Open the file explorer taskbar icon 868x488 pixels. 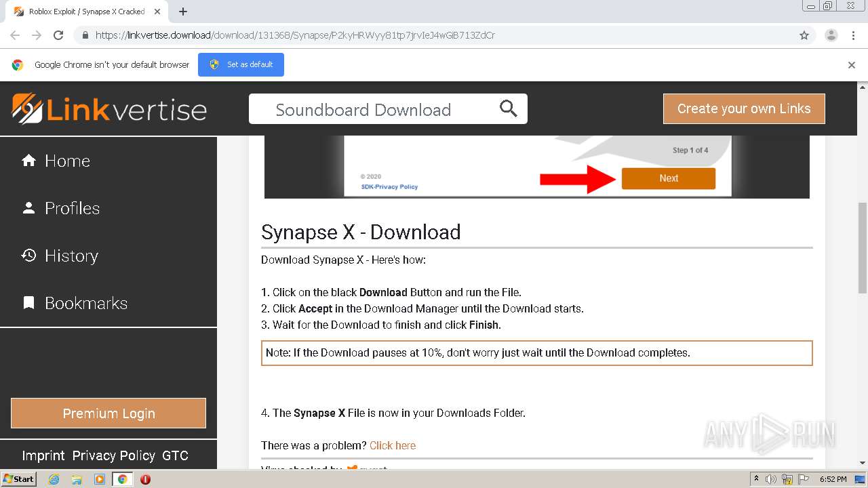pyautogui.click(x=77, y=479)
